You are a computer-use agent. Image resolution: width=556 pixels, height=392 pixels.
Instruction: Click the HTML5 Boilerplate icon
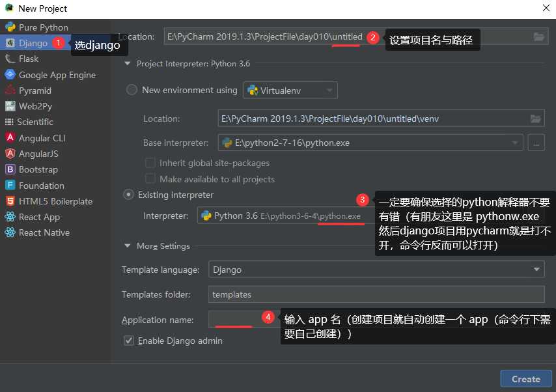10,201
